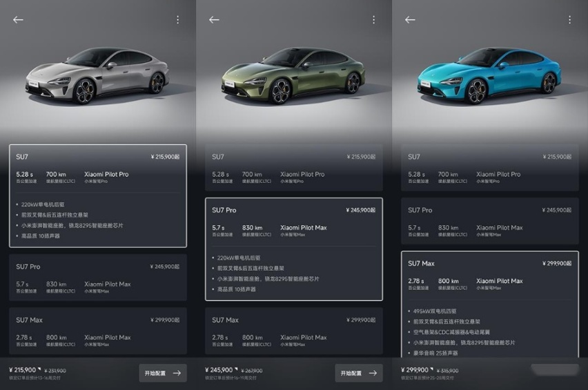Tap back arrow on green car screen
The image size is (588, 390).
pos(214,20)
